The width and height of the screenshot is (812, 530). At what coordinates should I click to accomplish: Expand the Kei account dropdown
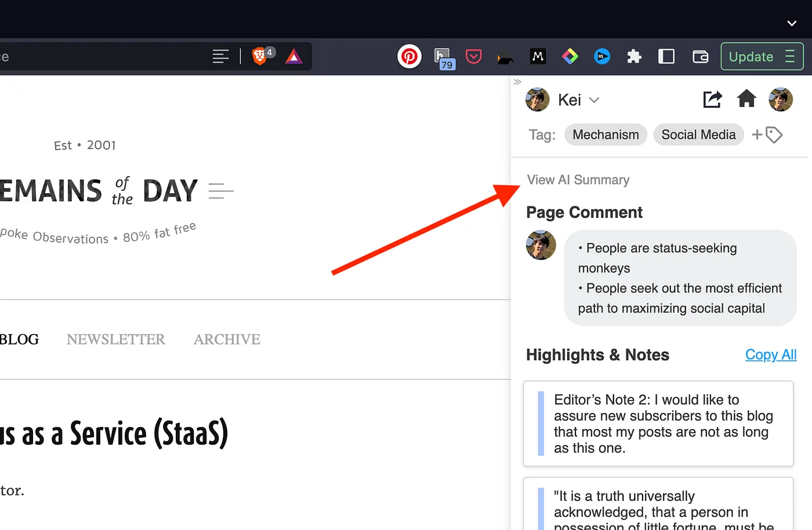pos(594,100)
